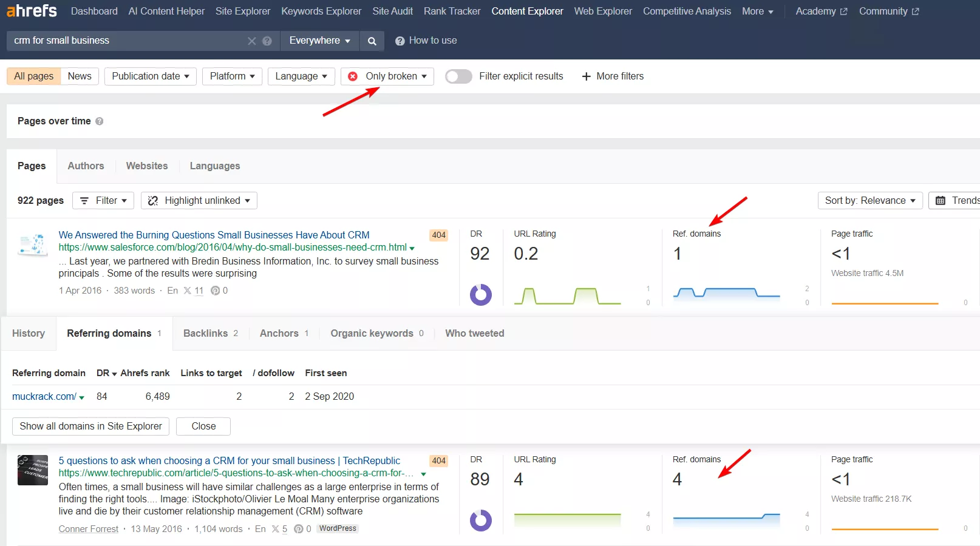Image resolution: width=980 pixels, height=546 pixels.
Task: Clear the search box with X icon
Action: pos(251,41)
